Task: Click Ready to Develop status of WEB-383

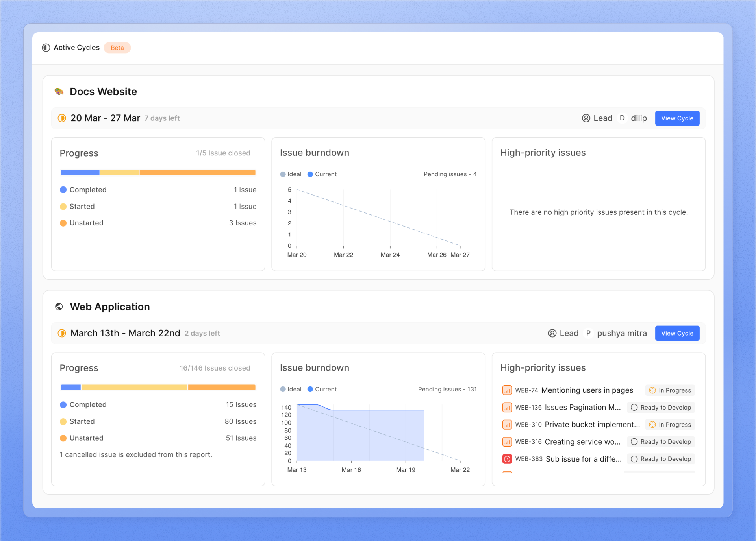Action: click(x=661, y=459)
